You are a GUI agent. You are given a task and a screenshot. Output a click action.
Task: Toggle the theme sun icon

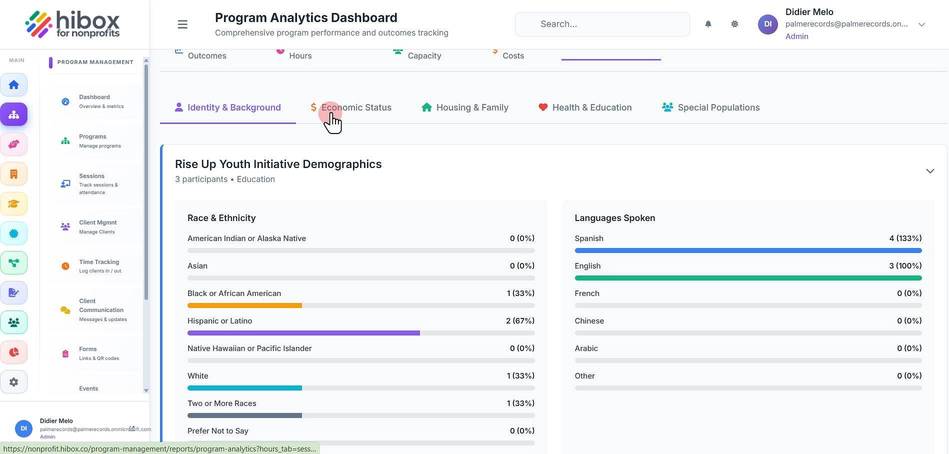click(734, 24)
